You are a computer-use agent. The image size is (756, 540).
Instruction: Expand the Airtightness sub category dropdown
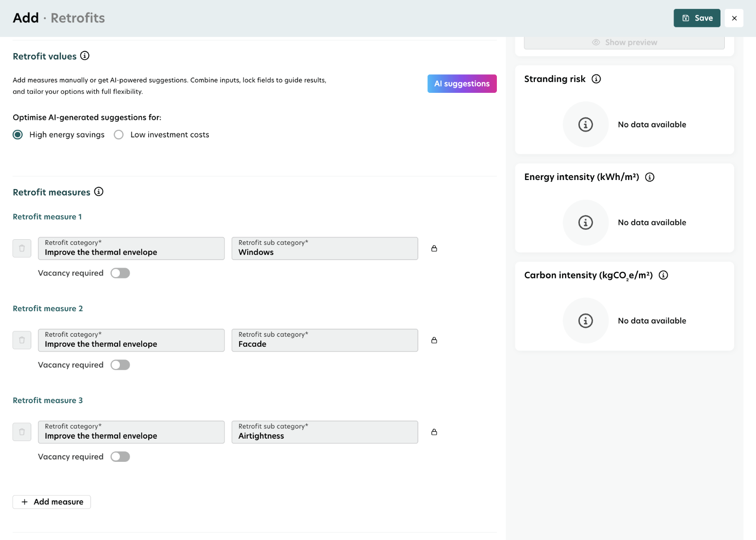324,432
